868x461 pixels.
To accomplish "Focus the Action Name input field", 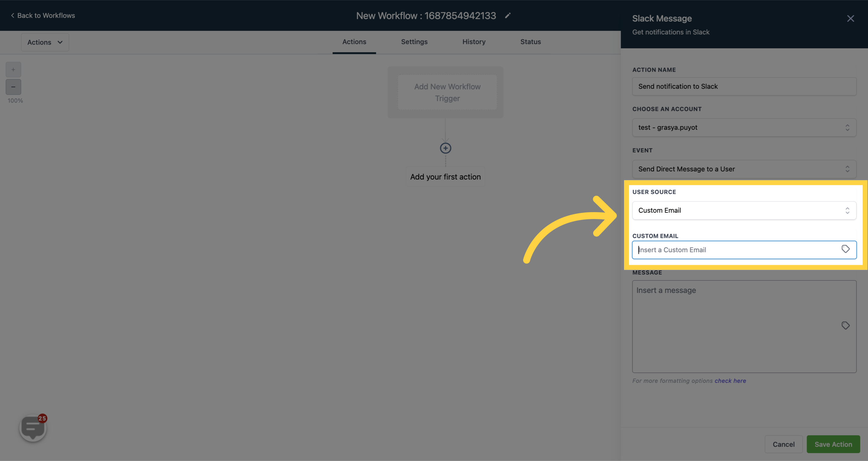I will pos(744,87).
